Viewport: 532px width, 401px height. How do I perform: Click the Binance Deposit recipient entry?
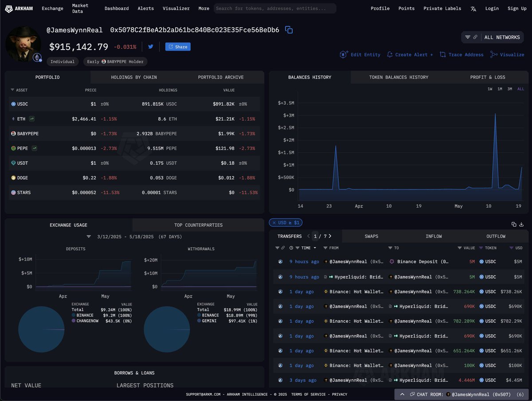coord(419,262)
